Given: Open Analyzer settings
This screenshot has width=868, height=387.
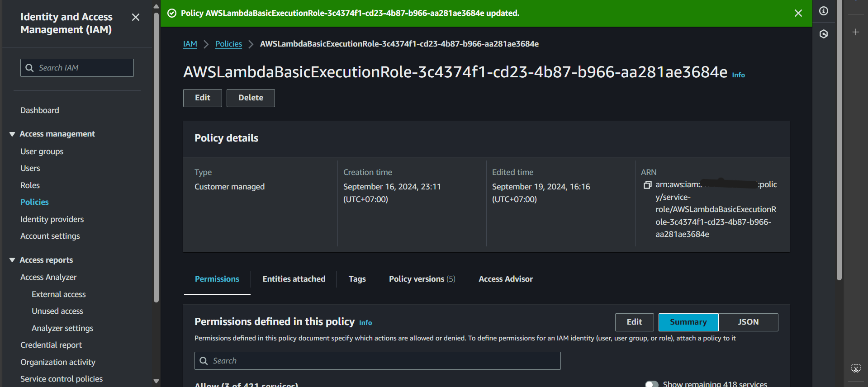Looking at the screenshot, I should click(62, 328).
